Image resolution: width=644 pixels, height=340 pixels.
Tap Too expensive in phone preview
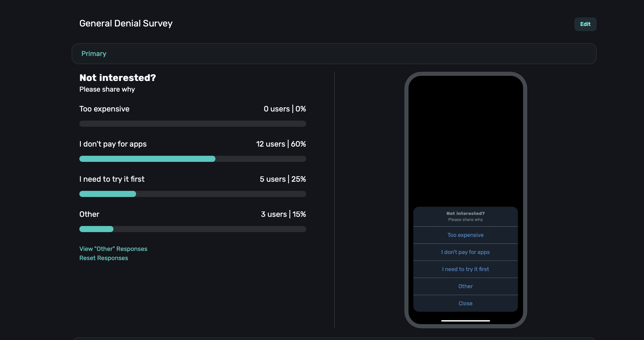coord(465,235)
